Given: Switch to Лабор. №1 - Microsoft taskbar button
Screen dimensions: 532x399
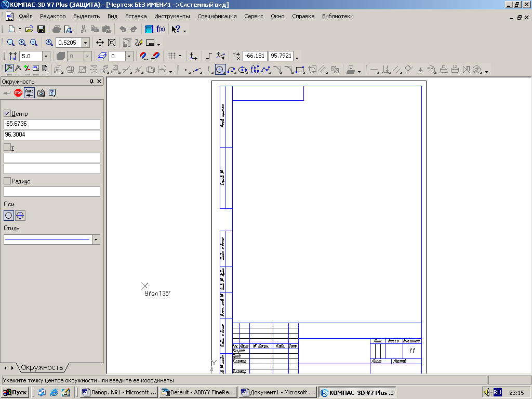Looking at the screenshot, I should [119, 393].
